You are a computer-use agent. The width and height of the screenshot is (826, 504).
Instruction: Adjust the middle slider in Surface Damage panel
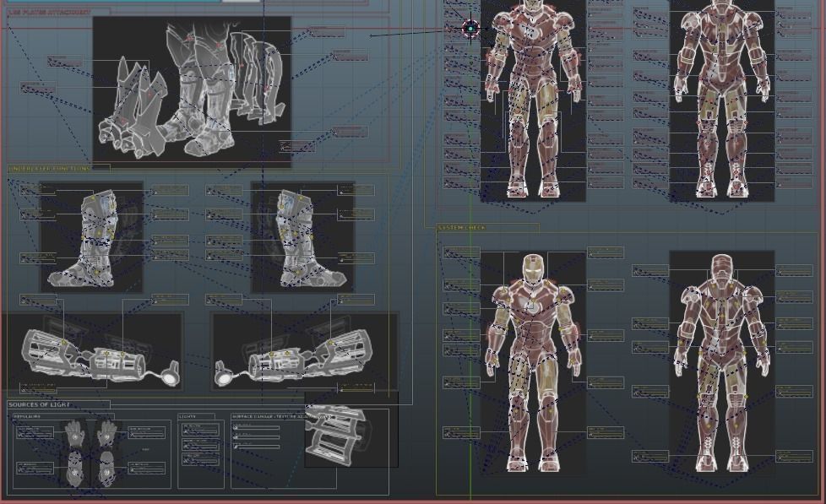[x=257, y=437]
